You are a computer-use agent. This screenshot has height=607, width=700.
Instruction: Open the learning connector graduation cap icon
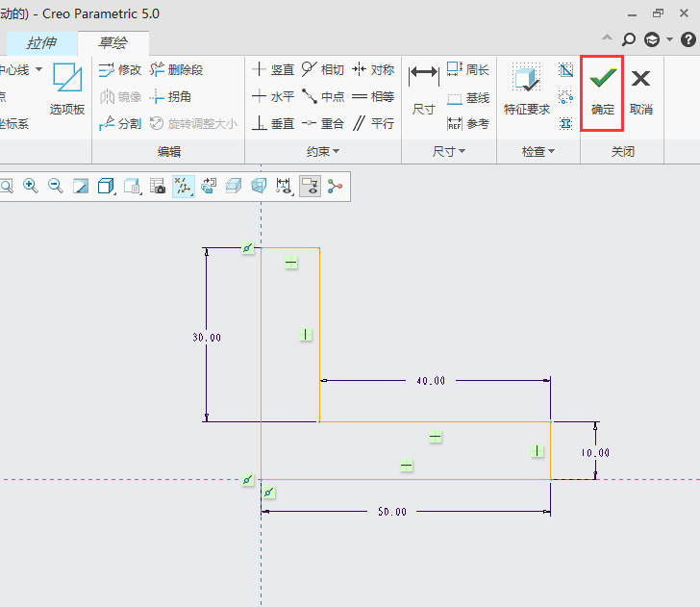[652, 39]
